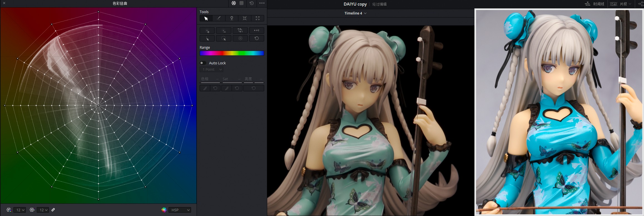The height and width of the screenshot is (216, 644).
Task: Click the saturation resolution web icon
Action: click(32, 210)
